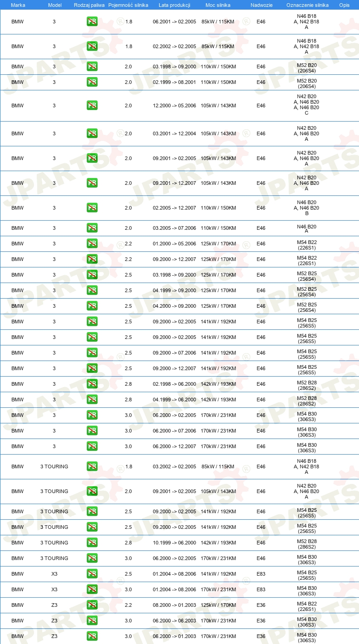Click the Oznaczenie silnika column header
The height and width of the screenshot is (644, 359).
(x=307, y=5)
